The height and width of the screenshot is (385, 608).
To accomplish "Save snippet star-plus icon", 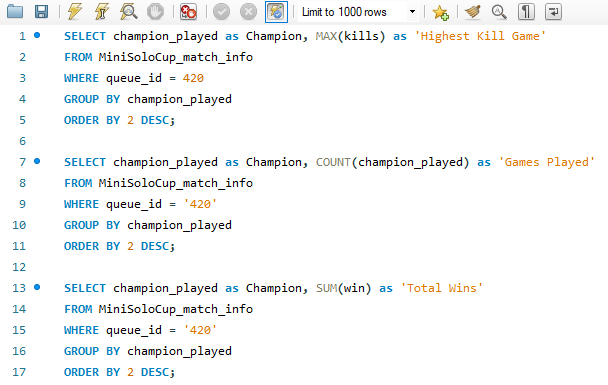I will pyautogui.click(x=440, y=12).
